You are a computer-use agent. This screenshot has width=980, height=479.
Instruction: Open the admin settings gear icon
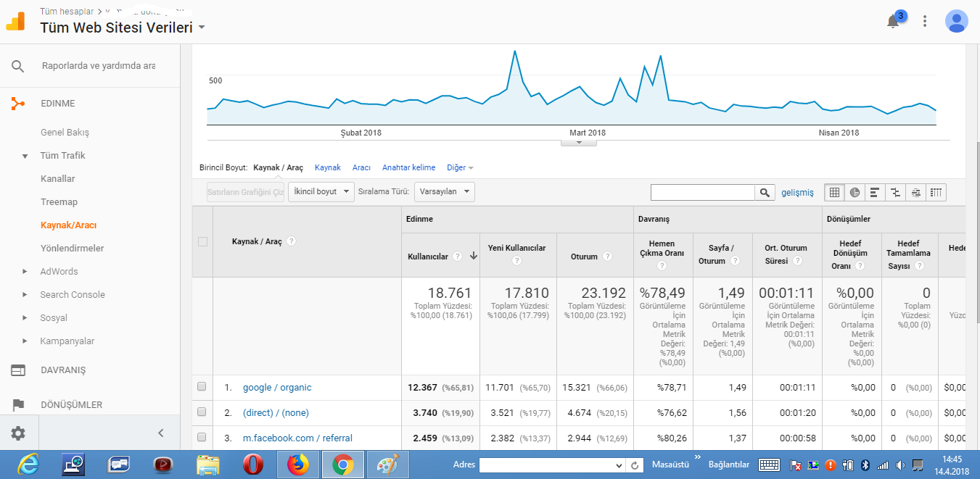tap(18, 433)
